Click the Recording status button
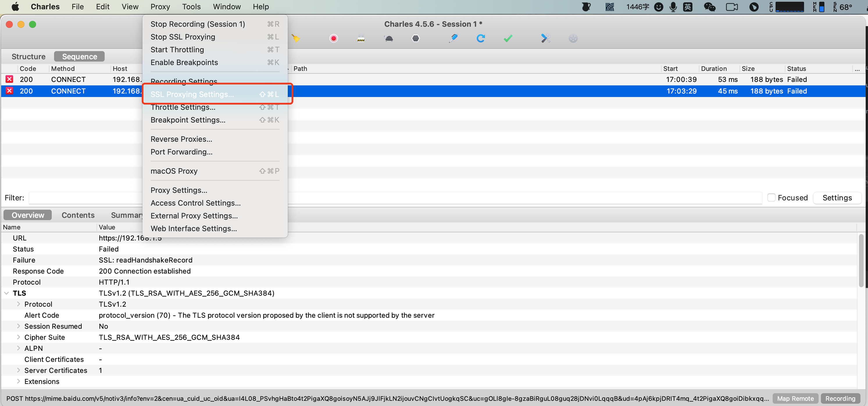The width and height of the screenshot is (868, 406). pyautogui.click(x=840, y=398)
